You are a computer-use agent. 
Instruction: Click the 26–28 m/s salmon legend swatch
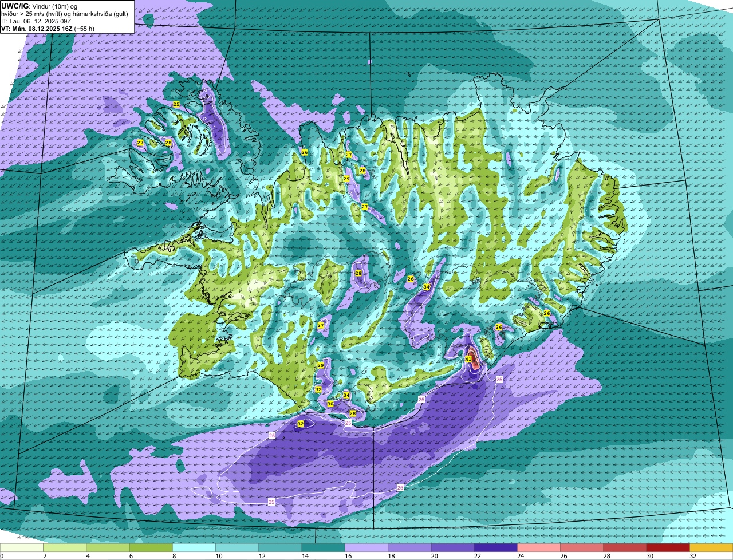(x=582, y=548)
